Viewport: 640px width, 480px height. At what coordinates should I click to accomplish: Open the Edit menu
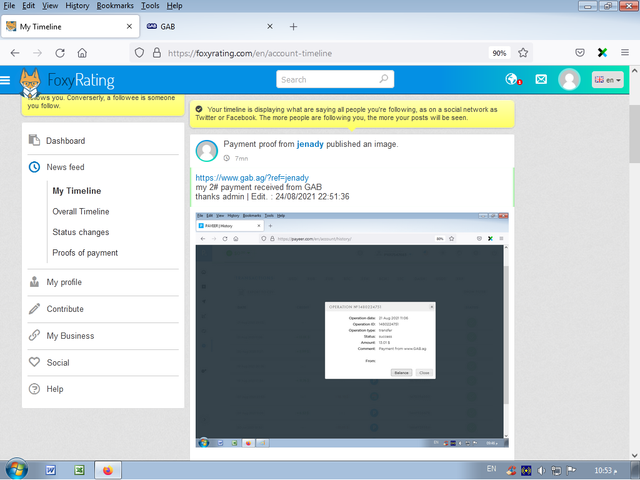28,6
